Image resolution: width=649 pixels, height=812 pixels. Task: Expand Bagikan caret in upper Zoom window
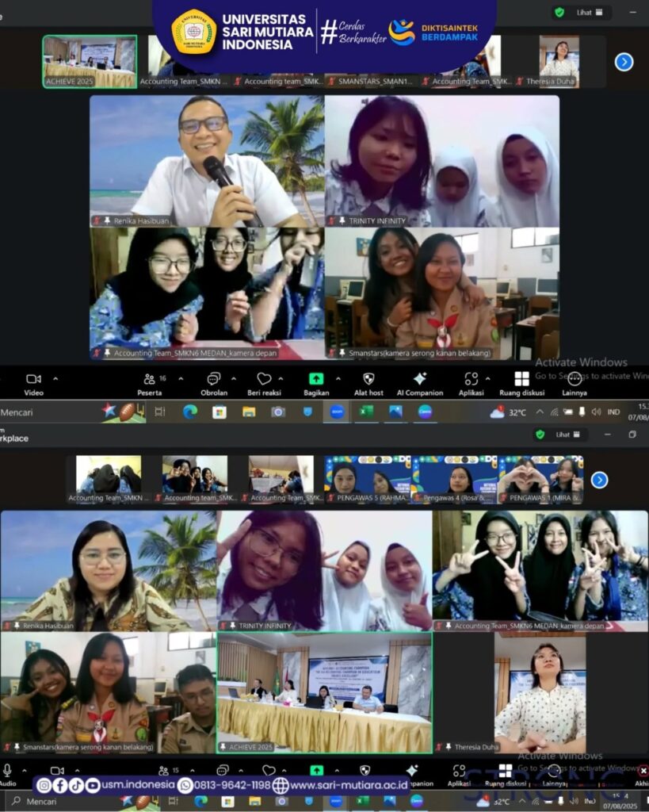pyautogui.click(x=338, y=378)
